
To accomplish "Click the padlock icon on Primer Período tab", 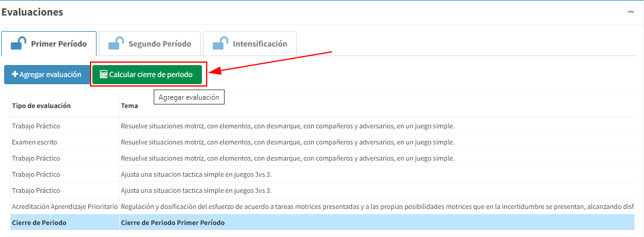I will click(19, 44).
